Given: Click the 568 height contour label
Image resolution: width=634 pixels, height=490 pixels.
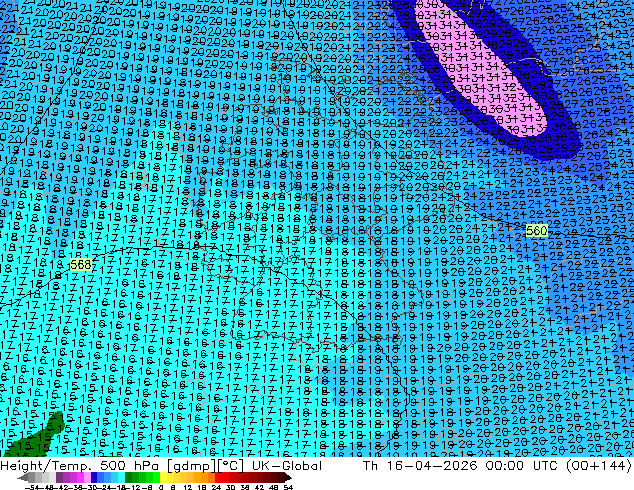Looking at the screenshot, I should 81,265.
